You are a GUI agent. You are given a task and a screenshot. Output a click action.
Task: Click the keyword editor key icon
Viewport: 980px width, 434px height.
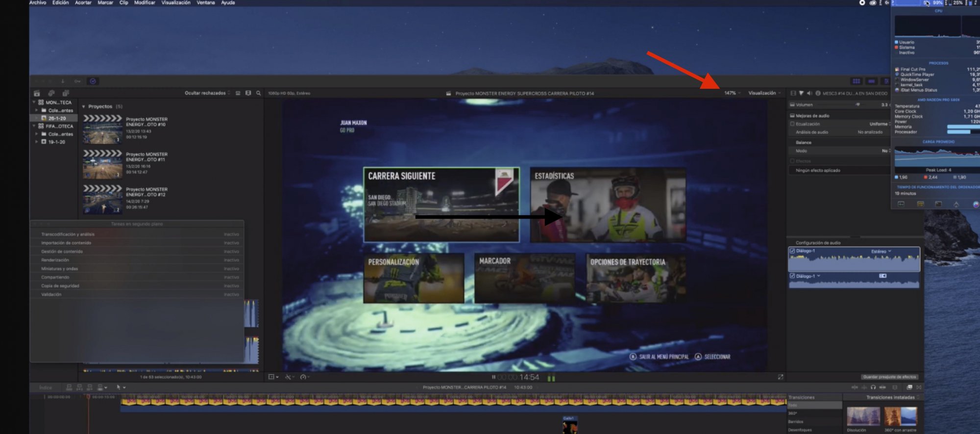pos(77,81)
